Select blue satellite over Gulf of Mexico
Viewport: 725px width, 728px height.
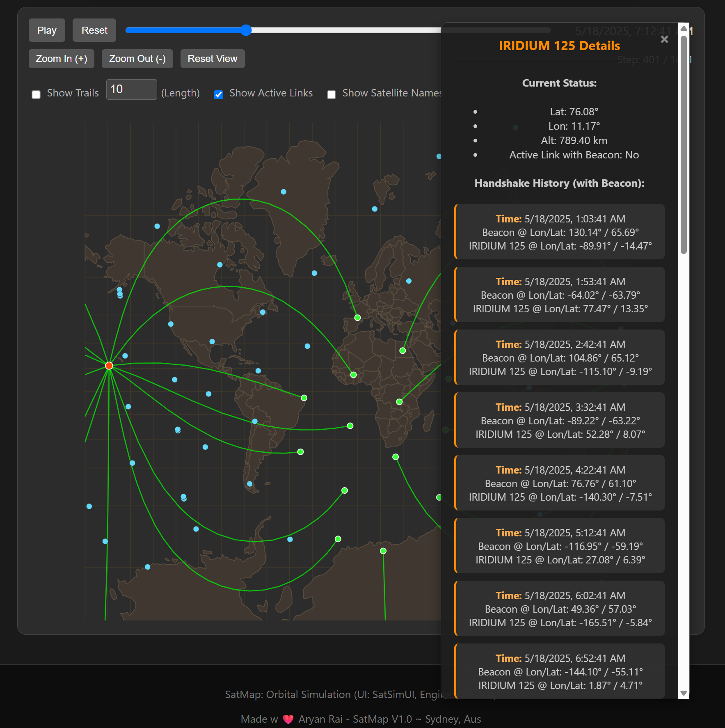(212, 341)
